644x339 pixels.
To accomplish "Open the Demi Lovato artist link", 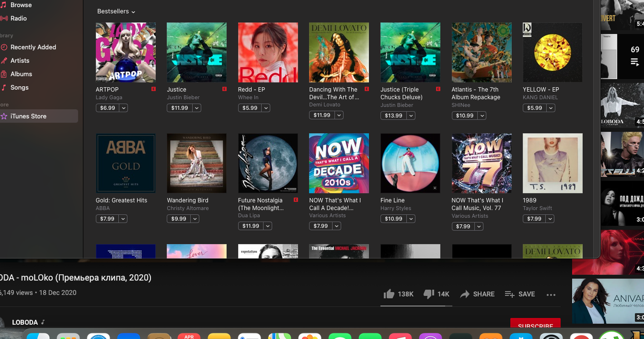I will click(x=325, y=105).
